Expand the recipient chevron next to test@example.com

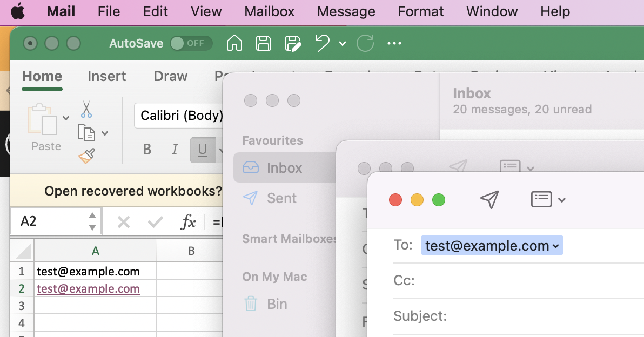pos(556,245)
